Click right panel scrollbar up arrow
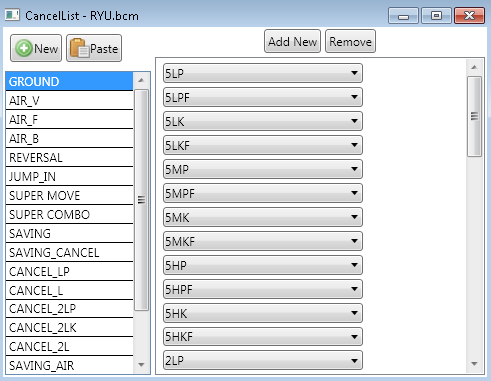 pyautogui.click(x=474, y=67)
